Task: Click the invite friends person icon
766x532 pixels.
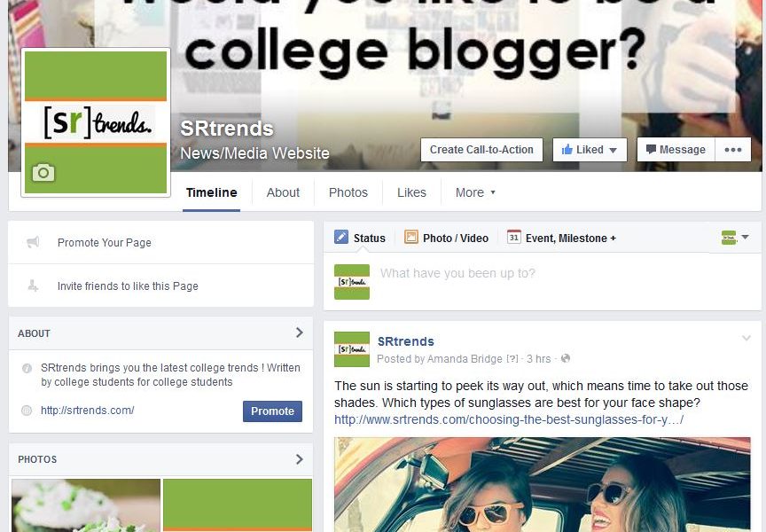Action: (x=33, y=286)
